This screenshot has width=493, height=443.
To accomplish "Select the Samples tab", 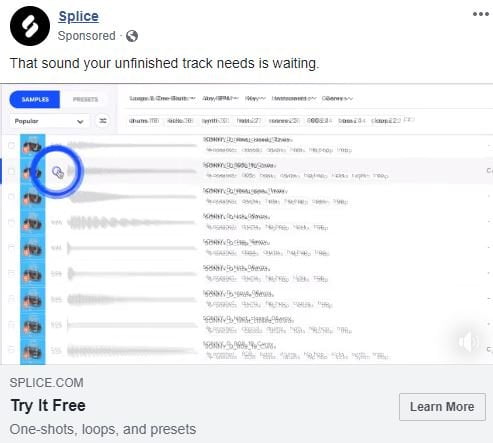I will [x=35, y=99].
